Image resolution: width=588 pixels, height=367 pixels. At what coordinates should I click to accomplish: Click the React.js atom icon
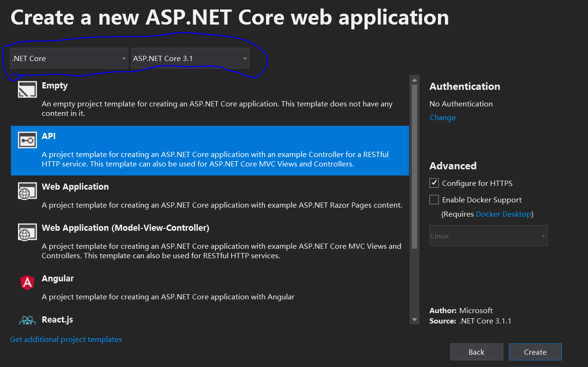pyautogui.click(x=27, y=321)
